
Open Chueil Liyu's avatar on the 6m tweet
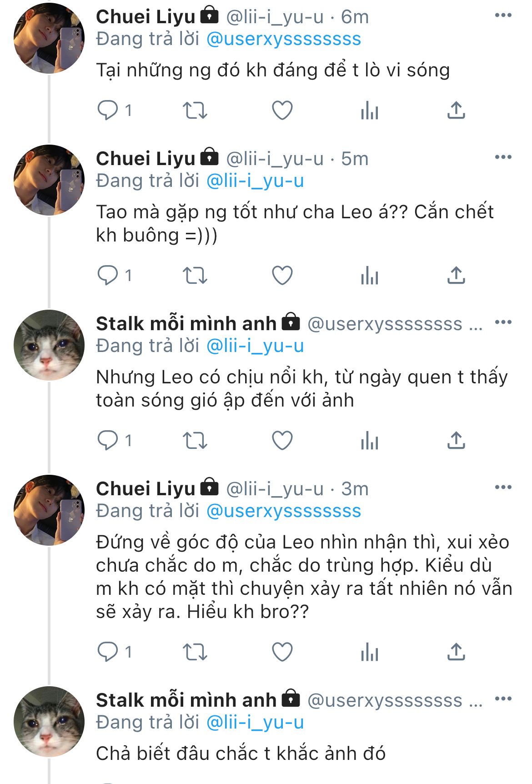click(x=49, y=38)
